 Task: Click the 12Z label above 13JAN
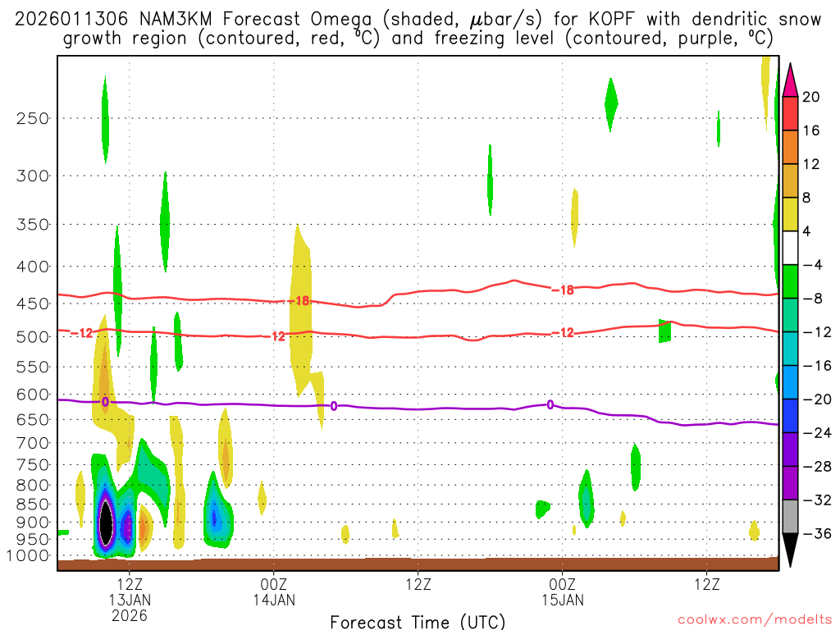(x=130, y=584)
